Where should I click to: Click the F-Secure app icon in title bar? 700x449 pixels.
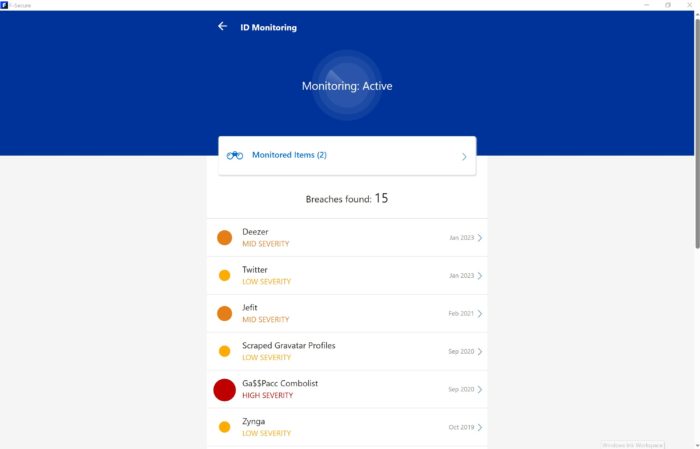4,5
